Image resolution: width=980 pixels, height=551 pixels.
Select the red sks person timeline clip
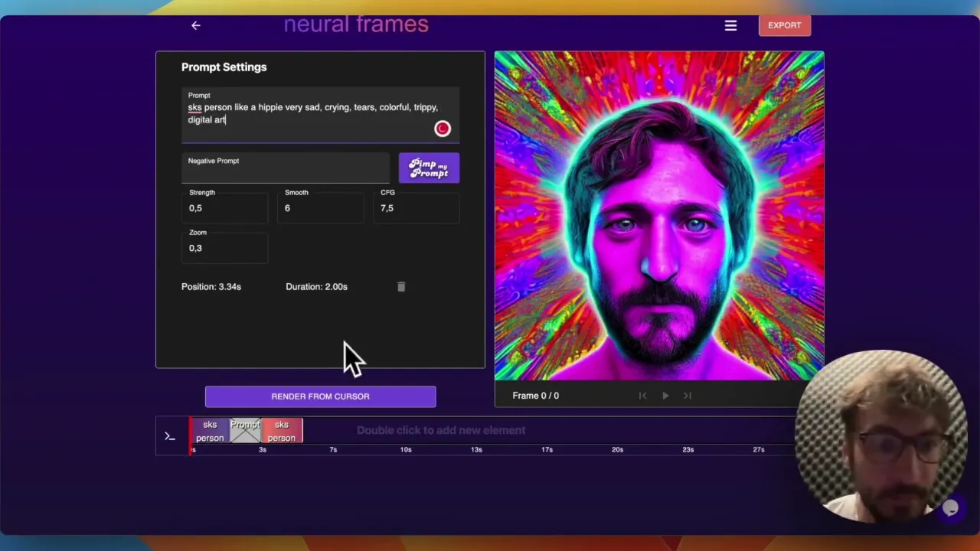click(x=283, y=431)
